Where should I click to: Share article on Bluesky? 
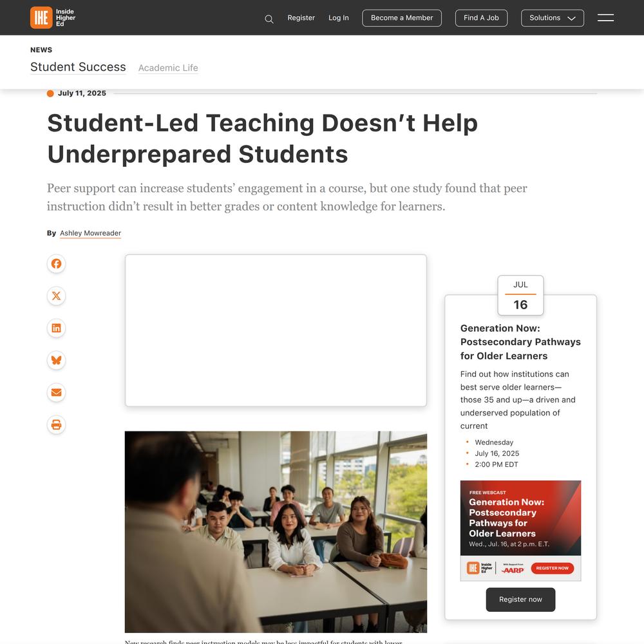click(56, 360)
